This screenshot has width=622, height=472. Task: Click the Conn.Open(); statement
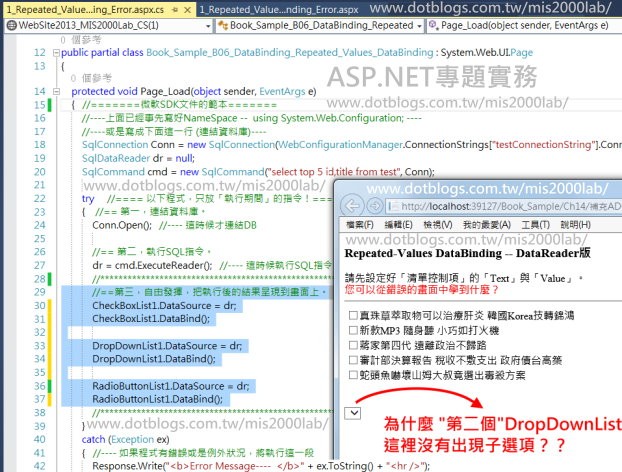click(122, 225)
